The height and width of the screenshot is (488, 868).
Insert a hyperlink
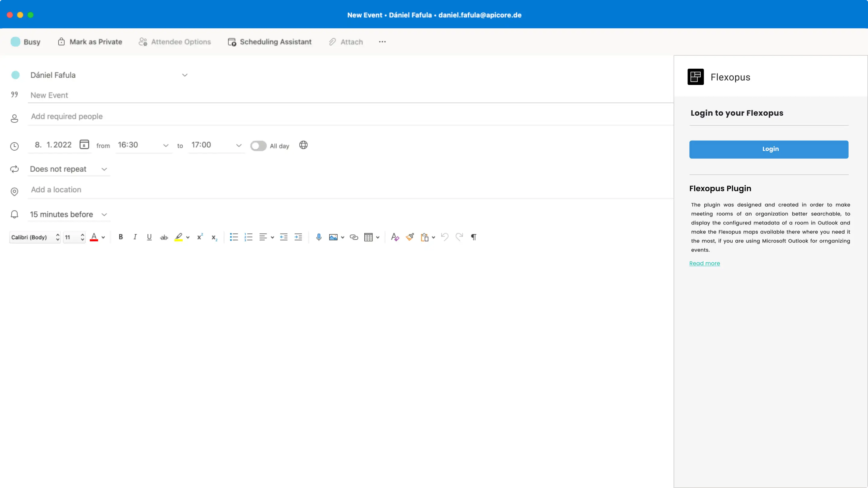click(354, 237)
